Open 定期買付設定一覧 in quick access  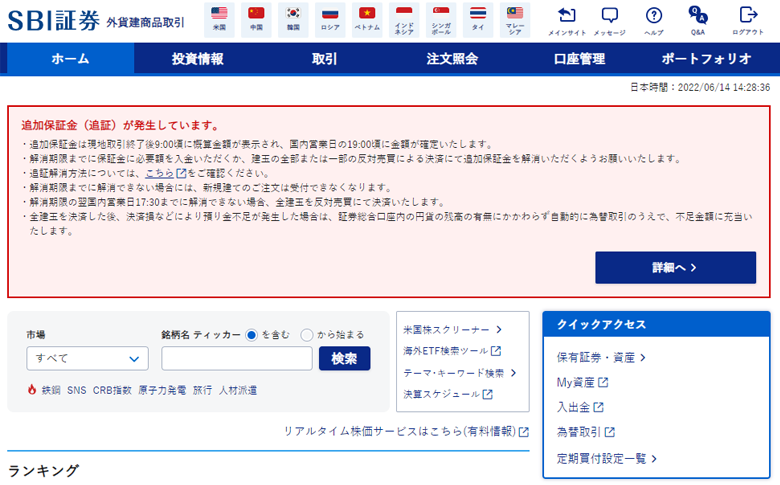[607, 459]
